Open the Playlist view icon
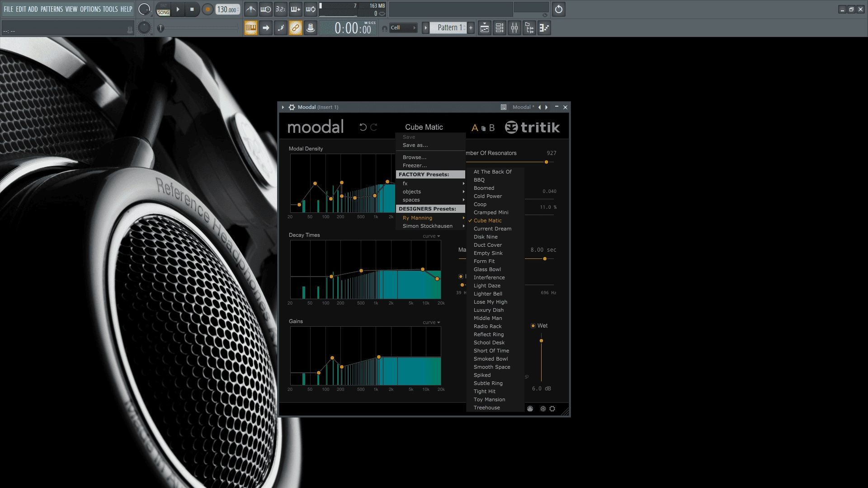The image size is (868, 488). coord(485,28)
